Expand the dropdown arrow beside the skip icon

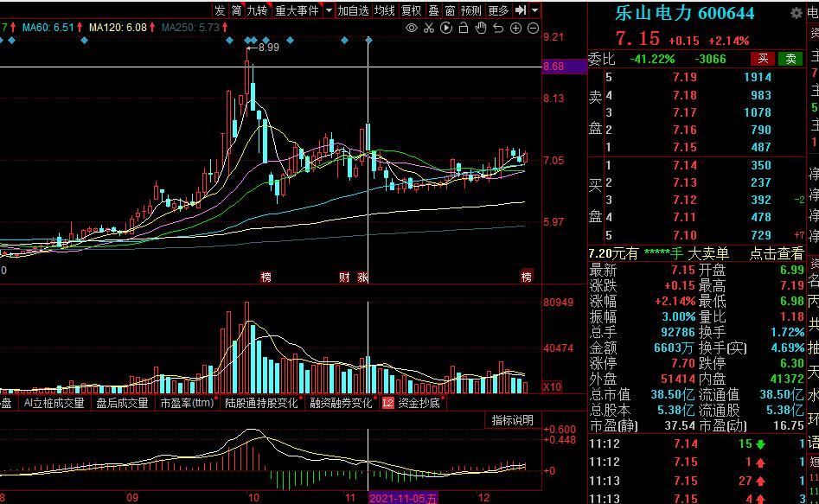pyautogui.click(x=534, y=10)
